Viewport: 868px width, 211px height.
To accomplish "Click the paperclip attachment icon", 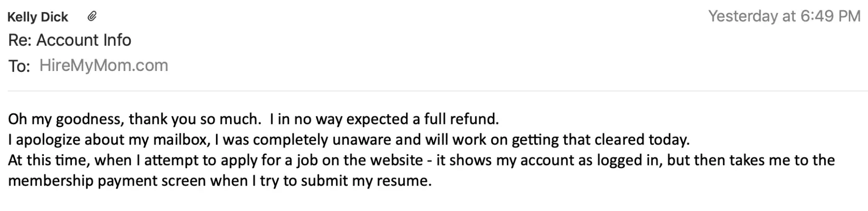I will click(92, 17).
